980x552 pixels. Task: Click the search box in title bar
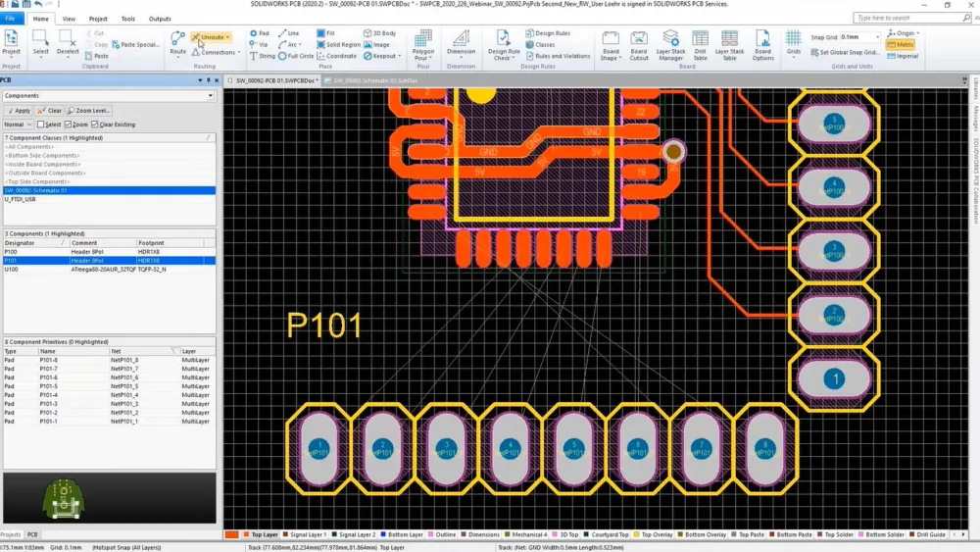(x=910, y=18)
